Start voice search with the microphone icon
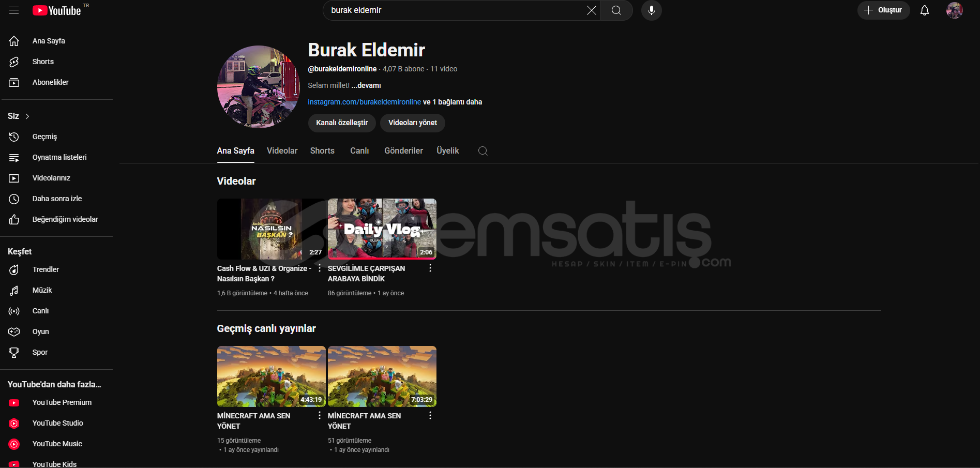980x468 pixels. (652, 10)
